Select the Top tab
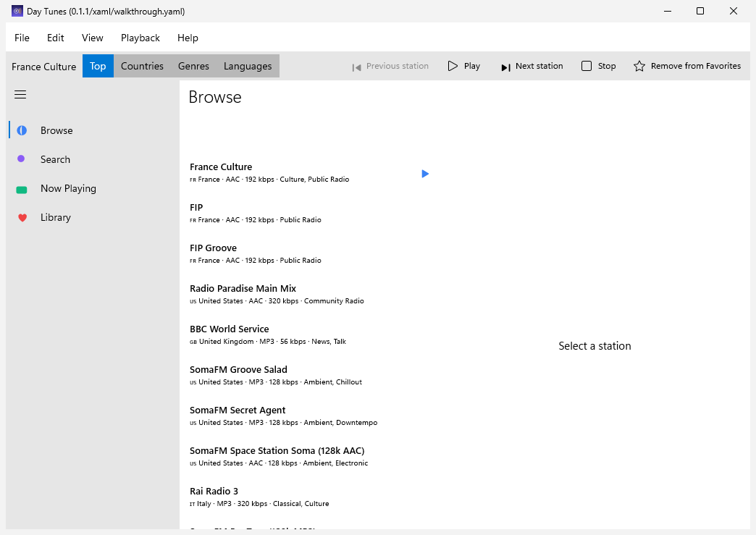The height and width of the screenshot is (535, 756). (x=98, y=66)
